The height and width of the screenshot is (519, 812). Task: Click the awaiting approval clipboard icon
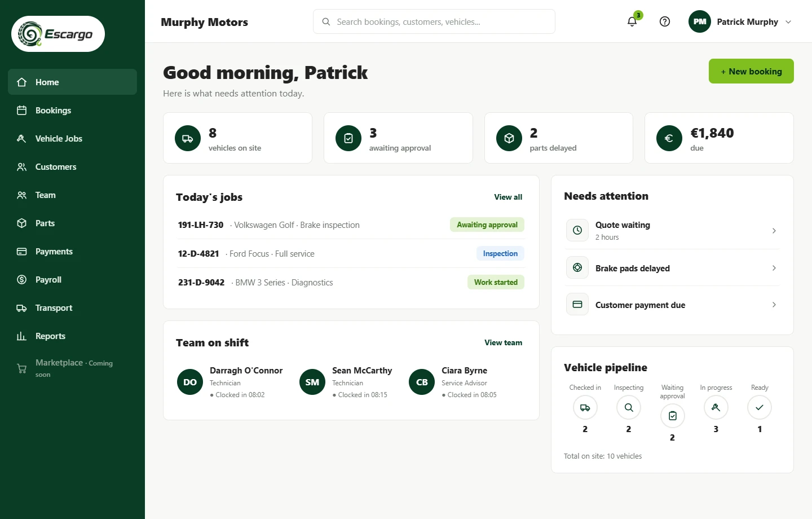pos(348,138)
